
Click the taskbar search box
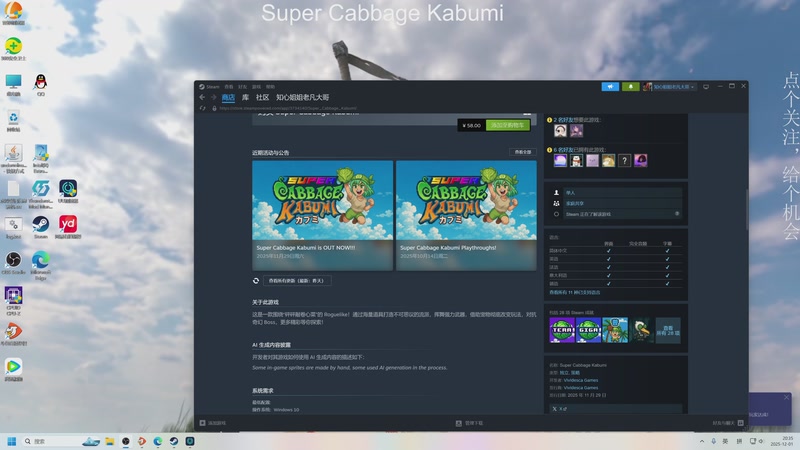(60, 441)
